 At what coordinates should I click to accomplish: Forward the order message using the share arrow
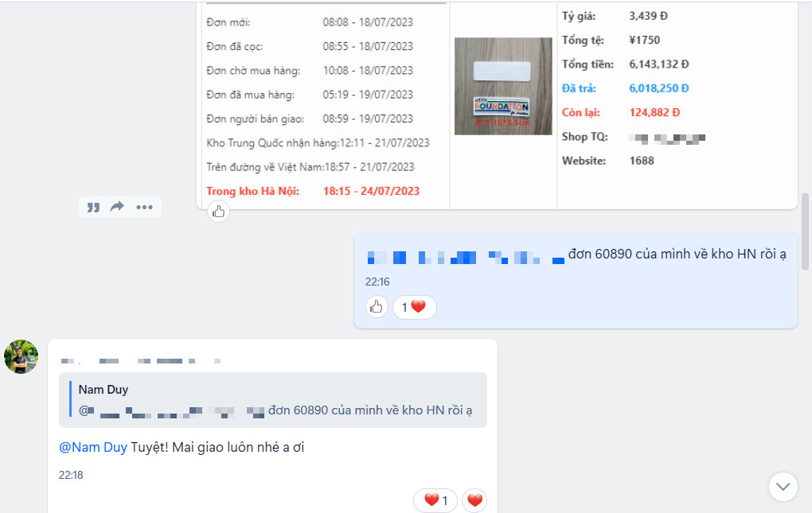coord(117,208)
